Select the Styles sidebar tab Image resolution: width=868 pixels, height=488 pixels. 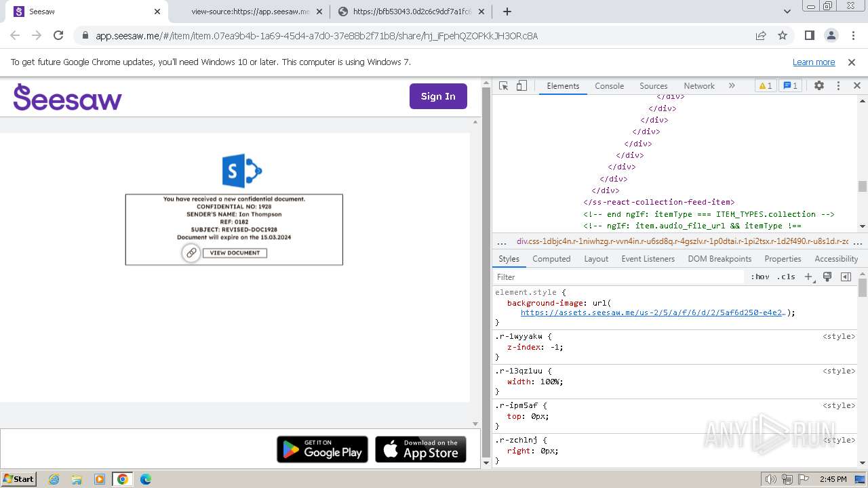(x=509, y=259)
